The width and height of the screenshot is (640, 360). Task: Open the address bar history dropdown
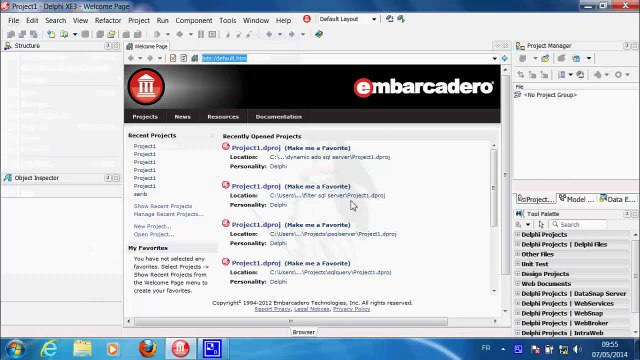[495, 58]
